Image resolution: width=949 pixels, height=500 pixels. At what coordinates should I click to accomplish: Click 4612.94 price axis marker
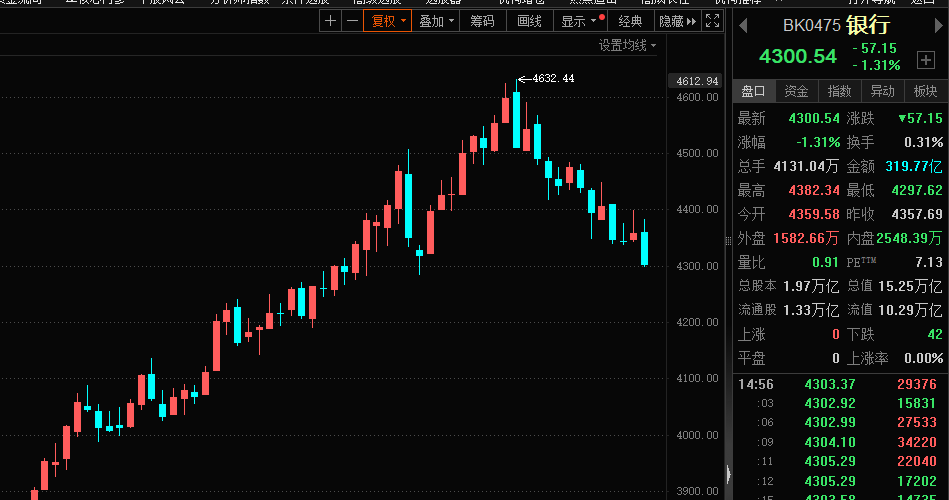click(x=697, y=81)
